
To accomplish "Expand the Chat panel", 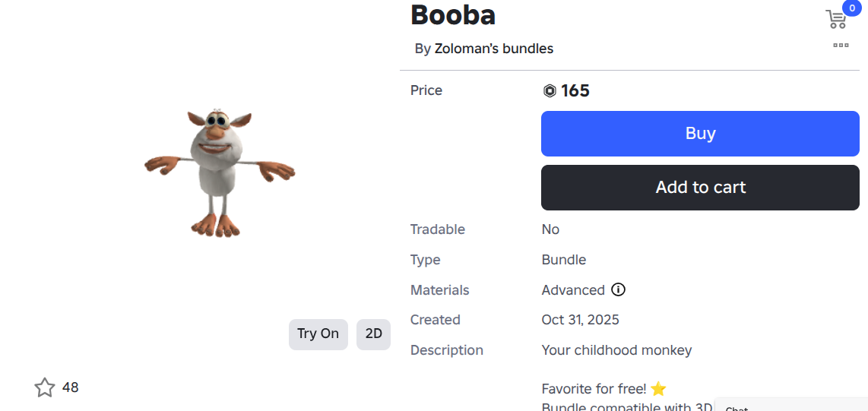I will [790, 406].
